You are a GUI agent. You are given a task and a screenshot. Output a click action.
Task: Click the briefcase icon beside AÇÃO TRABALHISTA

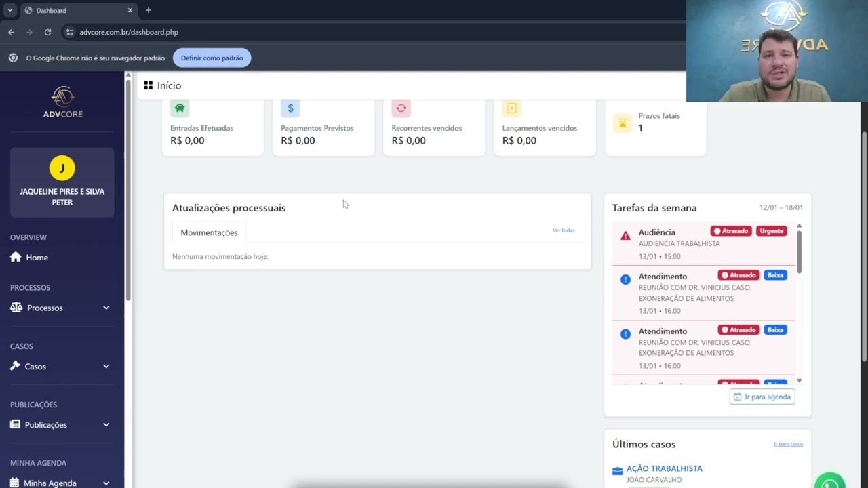tap(617, 471)
